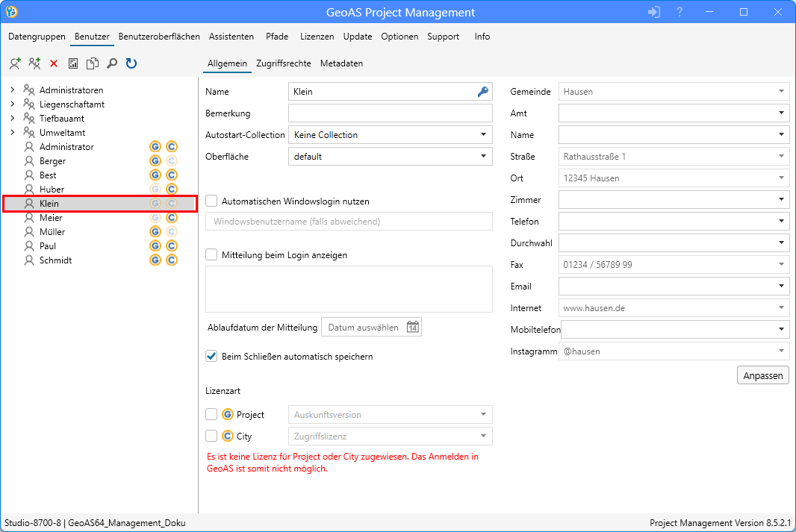This screenshot has width=796, height=532.
Task: Expand the Tiefbauamt group
Action: coord(12,119)
